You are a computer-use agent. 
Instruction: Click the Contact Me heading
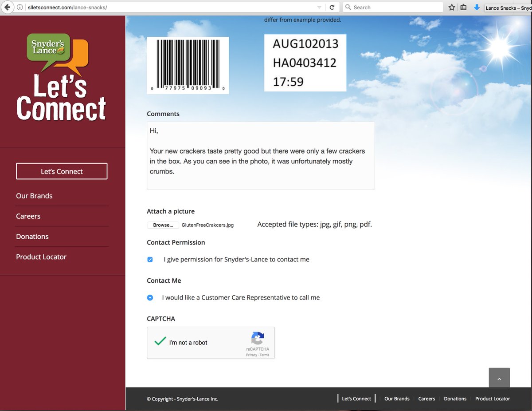pos(164,281)
